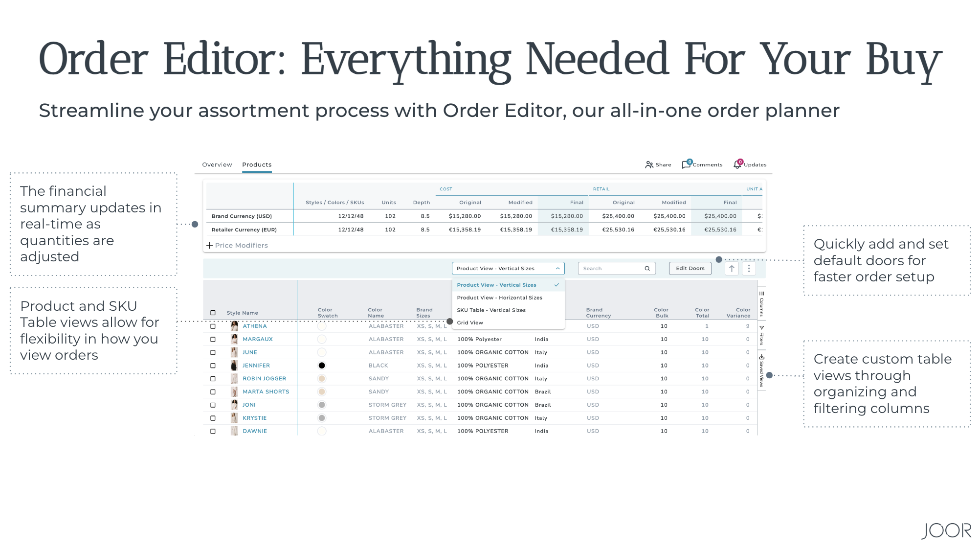Click the Share people icon

649,165
